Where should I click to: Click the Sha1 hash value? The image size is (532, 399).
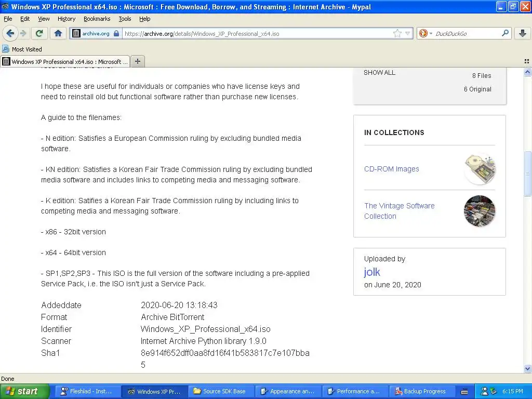click(225, 358)
